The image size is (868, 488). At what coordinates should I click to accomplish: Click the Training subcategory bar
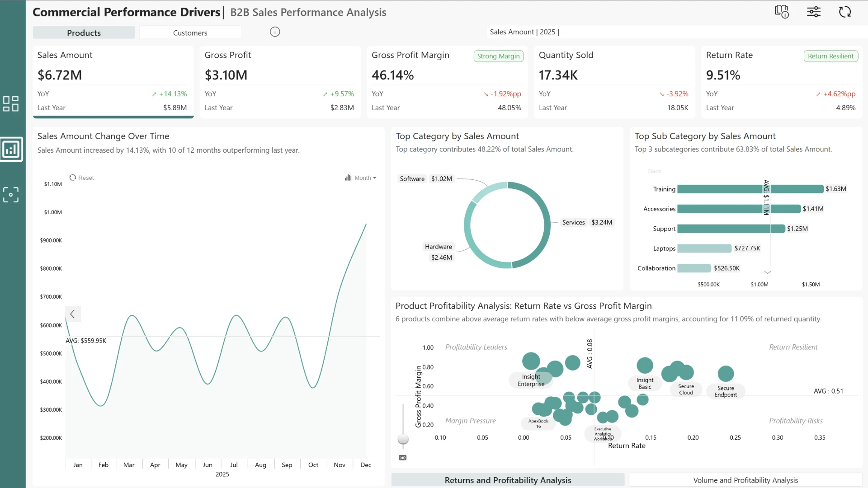pyautogui.click(x=750, y=189)
